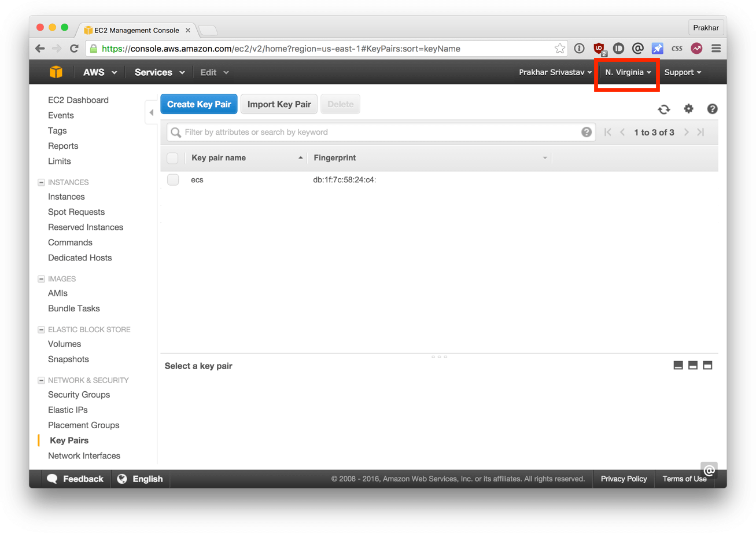Open the Chrome hamburger menu
The height and width of the screenshot is (533, 756).
coord(716,49)
